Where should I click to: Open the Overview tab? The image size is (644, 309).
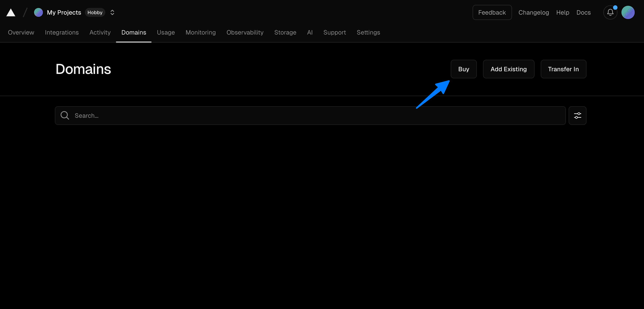pyautogui.click(x=21, y=33)
